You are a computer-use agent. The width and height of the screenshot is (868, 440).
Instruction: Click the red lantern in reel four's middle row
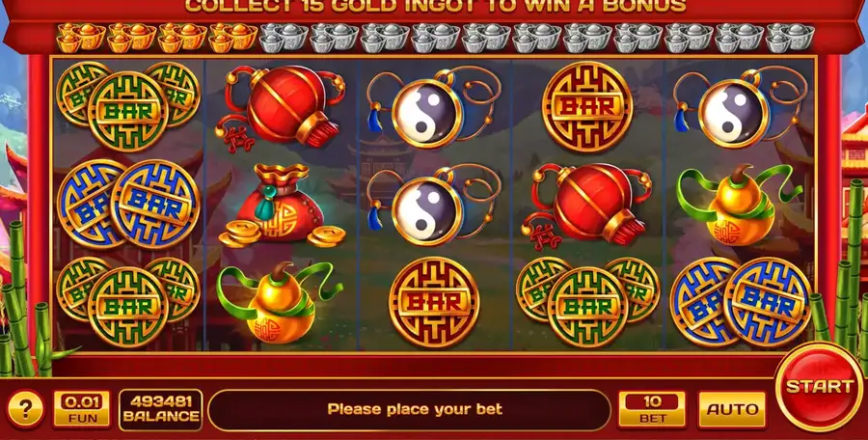coord(587,205)
